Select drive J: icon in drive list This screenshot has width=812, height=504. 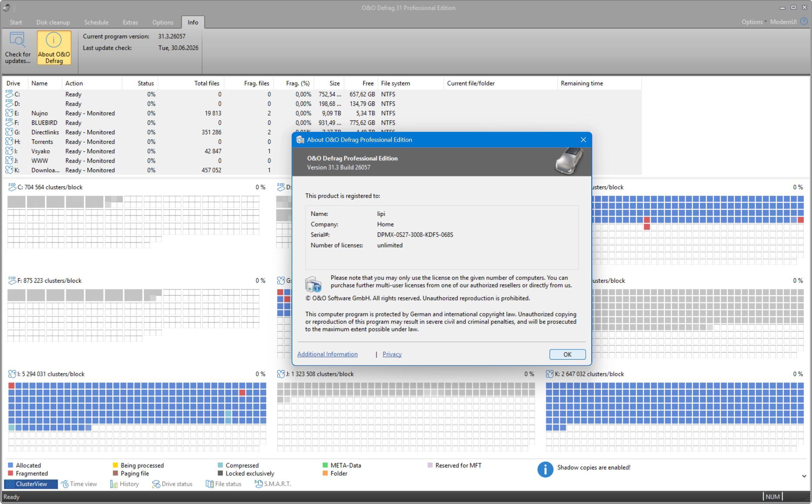pyautogui.click(x=9, y=161)
